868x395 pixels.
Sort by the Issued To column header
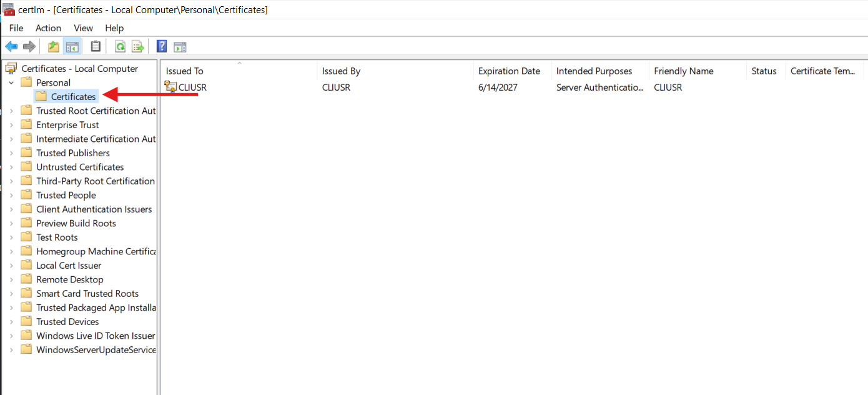click(x=239, y=71)
